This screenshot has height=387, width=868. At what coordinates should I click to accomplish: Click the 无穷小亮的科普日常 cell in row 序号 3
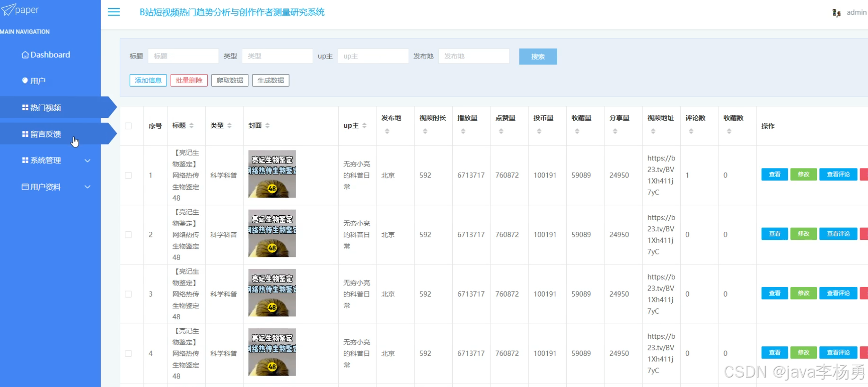tap(357, 294)
